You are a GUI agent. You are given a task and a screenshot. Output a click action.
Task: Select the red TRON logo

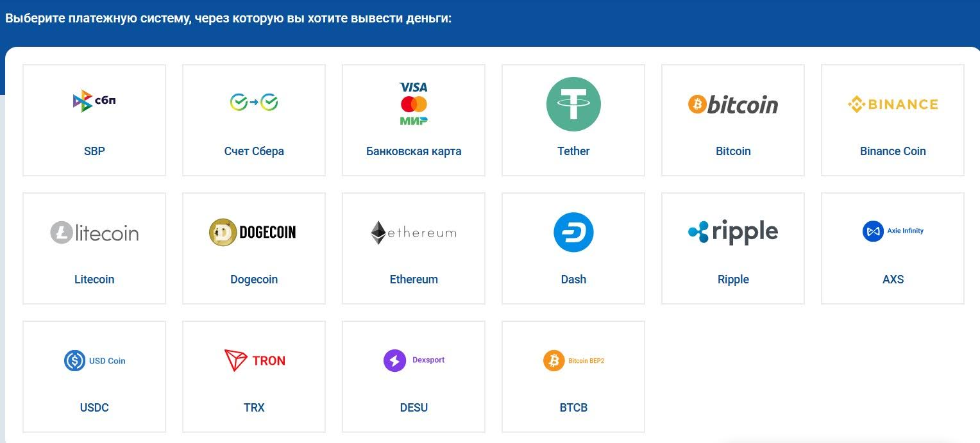pos(254,360)
